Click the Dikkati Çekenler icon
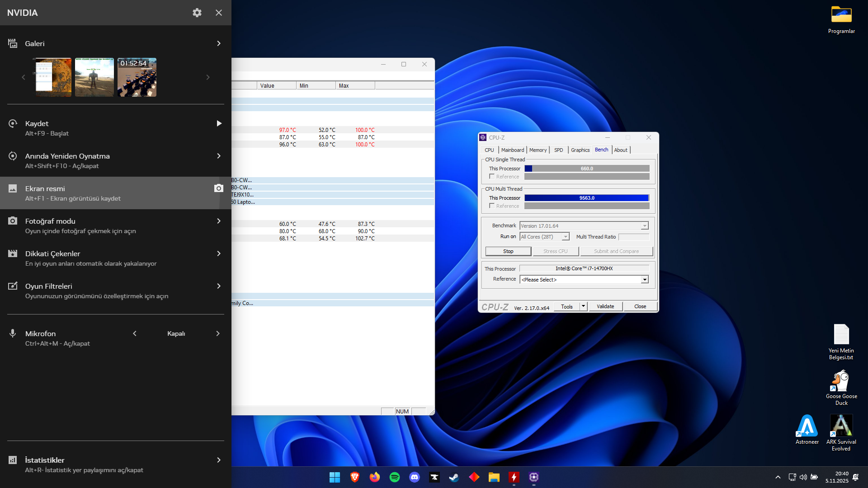This screenshot has height=488, width=868. tap(13, 253)
